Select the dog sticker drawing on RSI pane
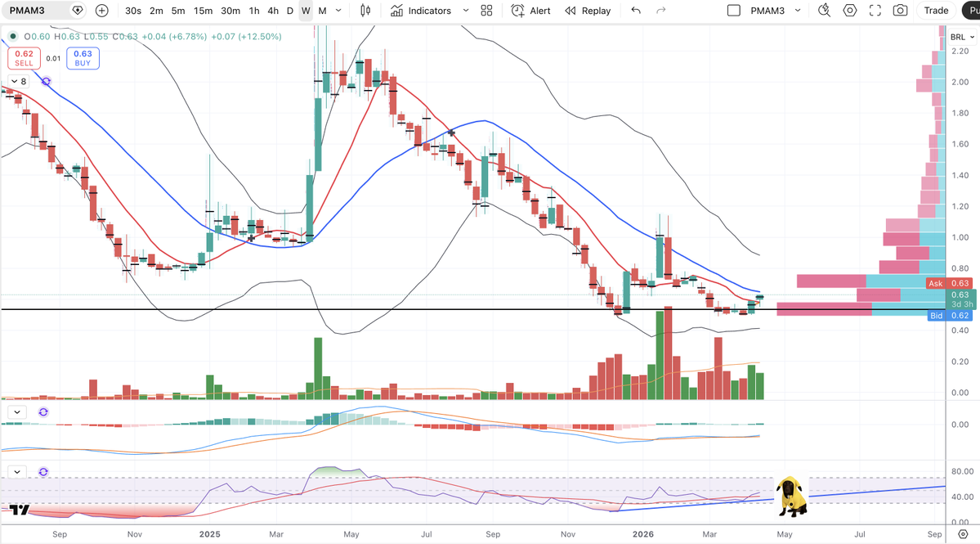 point(790,497)
